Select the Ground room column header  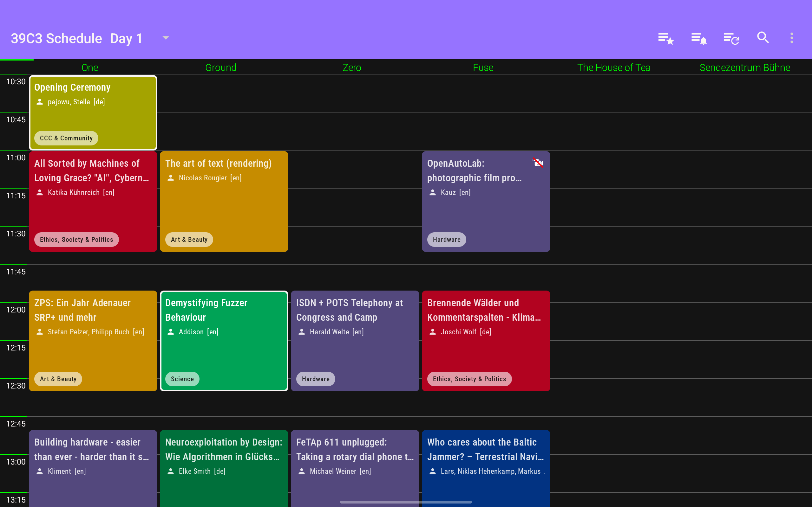[221, 67]
